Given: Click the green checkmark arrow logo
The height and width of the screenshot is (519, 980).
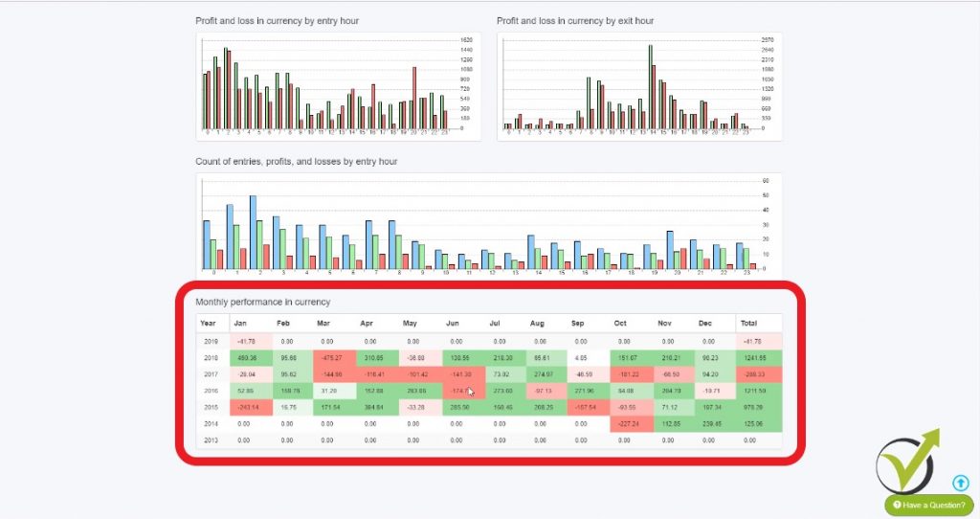Looking at the screenshot, I should pyautogui.click(x=907, y=462).
